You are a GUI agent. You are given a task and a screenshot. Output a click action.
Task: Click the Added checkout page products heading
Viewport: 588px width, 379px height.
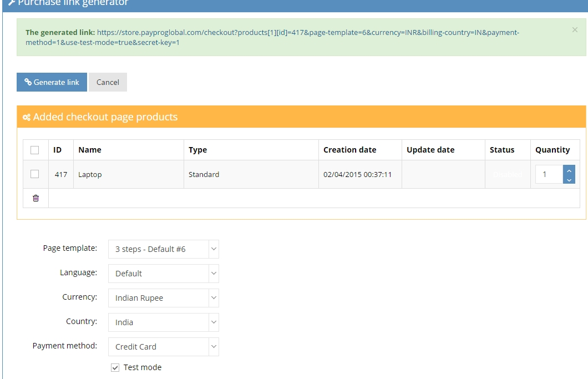coord(105,117)
